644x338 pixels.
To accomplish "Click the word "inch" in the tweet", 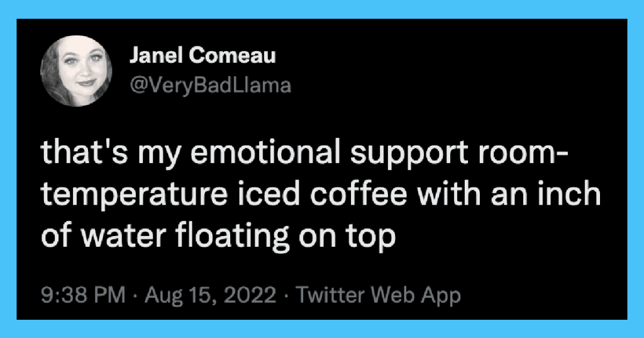I will 569,194.
